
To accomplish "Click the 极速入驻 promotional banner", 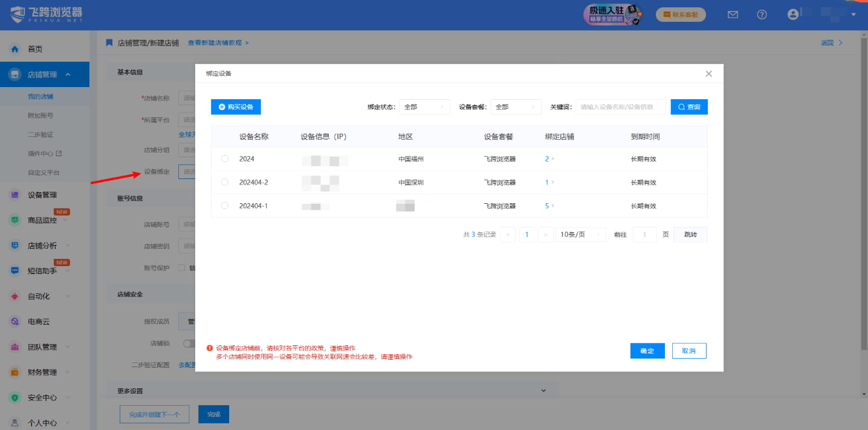I will [x=612, y=14].
